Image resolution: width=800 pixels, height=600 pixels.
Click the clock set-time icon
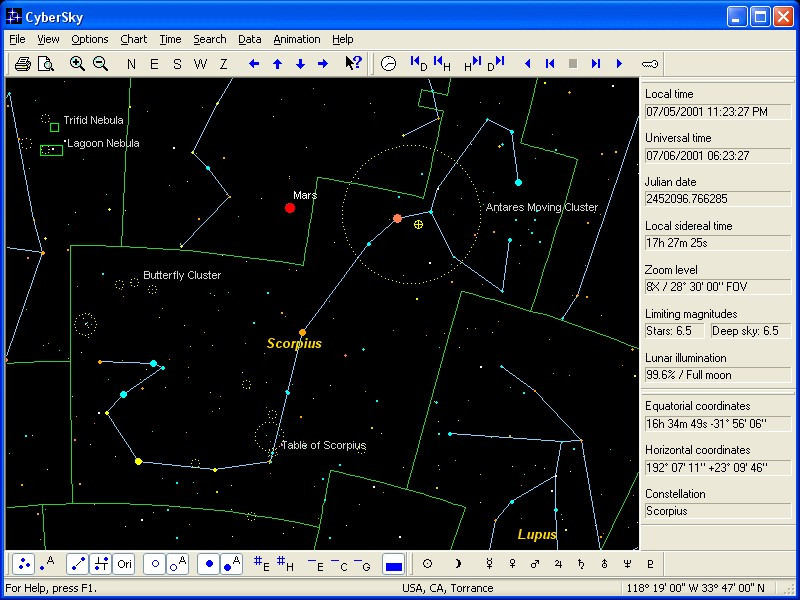pos(388,64)
